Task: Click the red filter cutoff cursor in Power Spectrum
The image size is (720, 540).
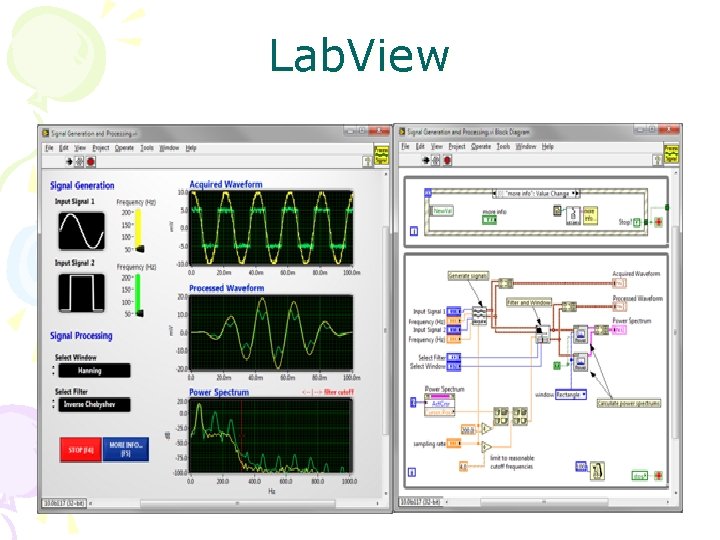Action: click(242, 436)
